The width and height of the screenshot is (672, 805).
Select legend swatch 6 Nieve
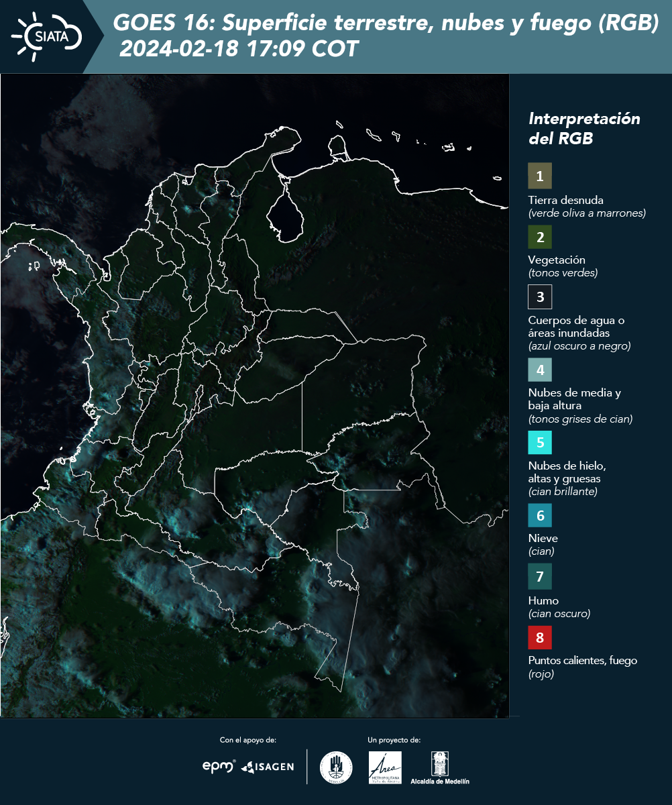(540, 516)
